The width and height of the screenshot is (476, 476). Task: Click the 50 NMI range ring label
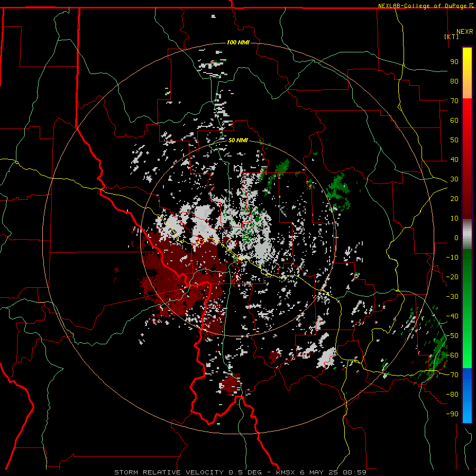tap(238, 140)
